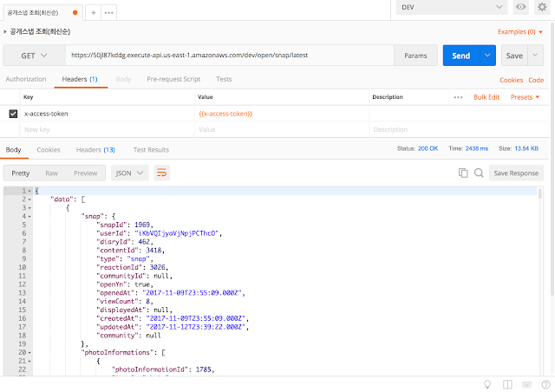Open a new request tab with plus icon
The width and height of the screenshot is (555, 392).
93,13
